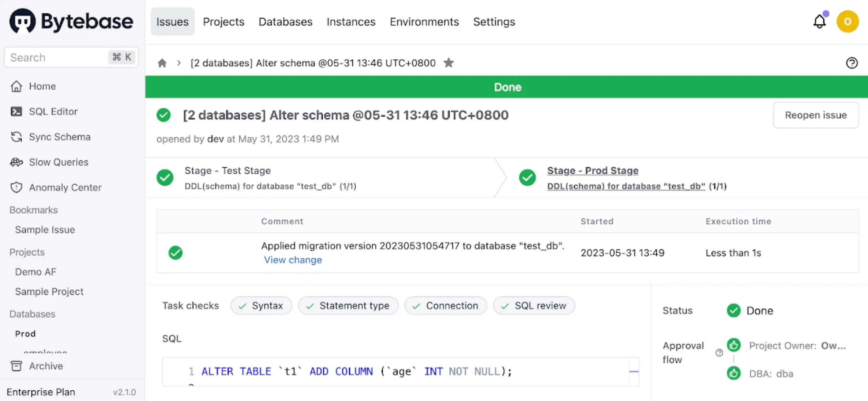Select the Prod Stage pipeline step

(x=593, y=171)
